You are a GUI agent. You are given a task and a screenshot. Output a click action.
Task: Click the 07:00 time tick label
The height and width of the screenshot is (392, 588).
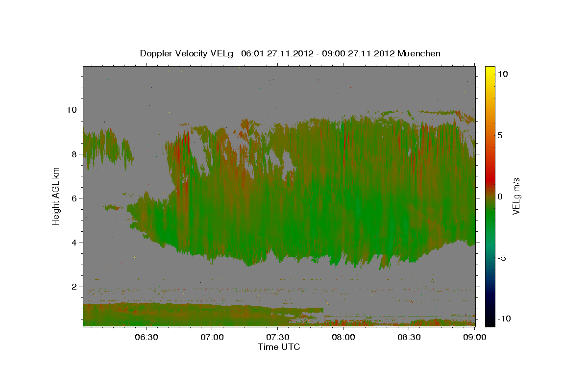212,337
